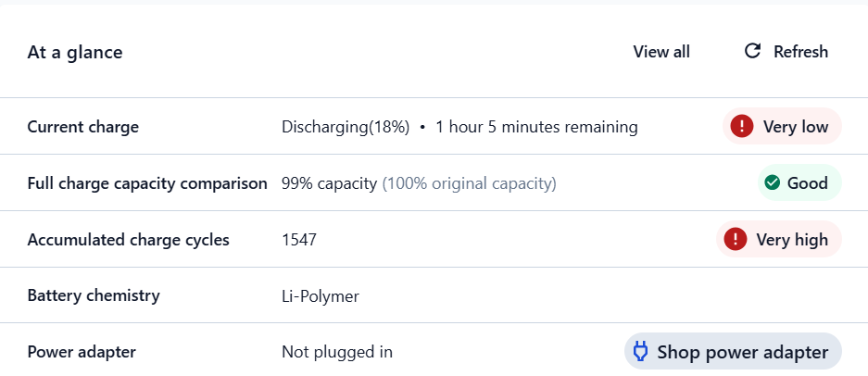Click Discharging(18%) status text
The width and height of the screenshot is (868, 376).
click(x=346, y=127)
